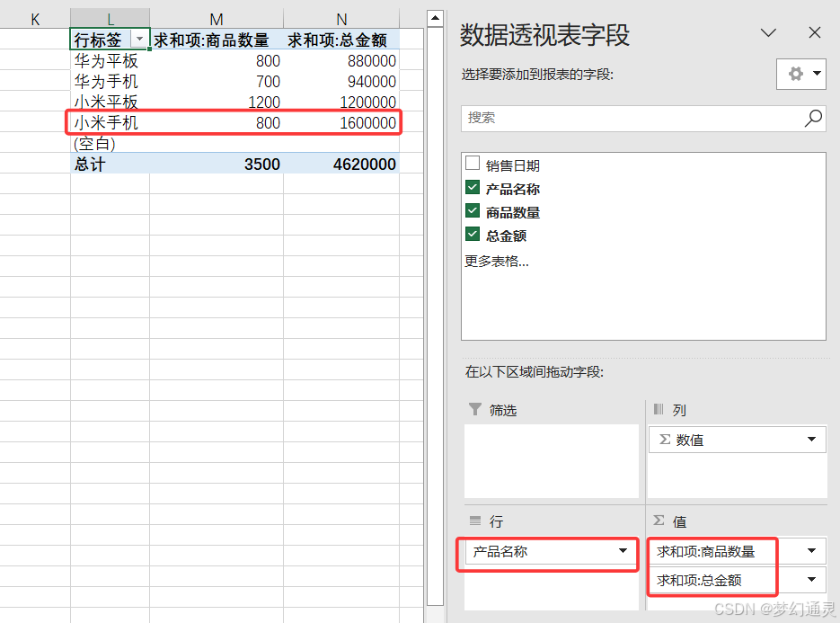
Task: Select column K header
Action: pos(35,19)
